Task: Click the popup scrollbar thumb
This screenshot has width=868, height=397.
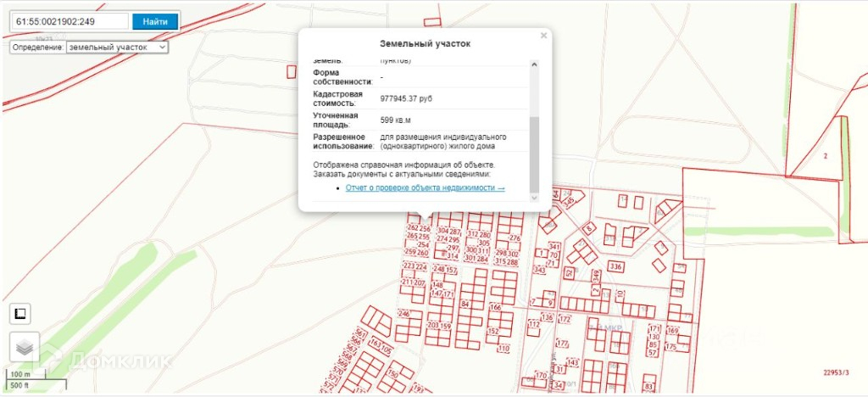Action: (534, 153)
